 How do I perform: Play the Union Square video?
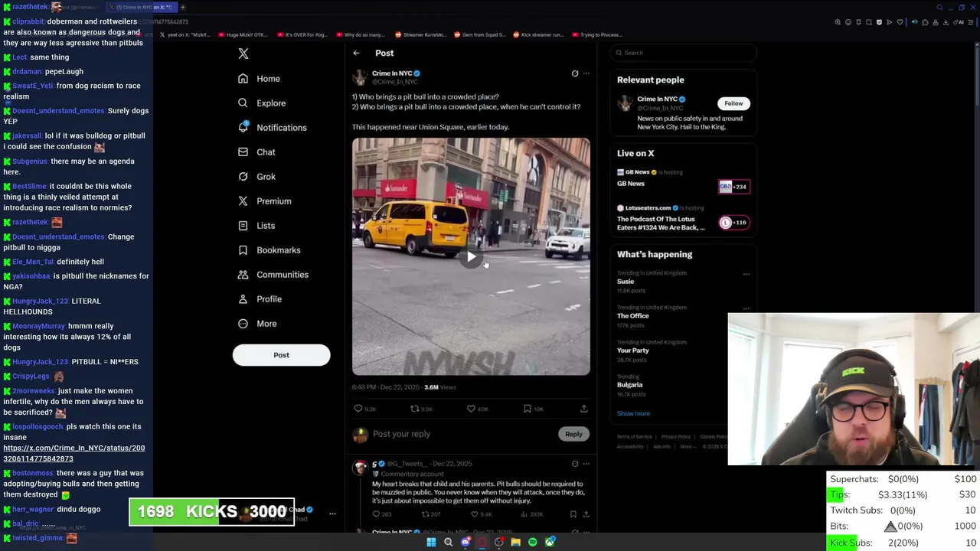[x=471, y=257]
